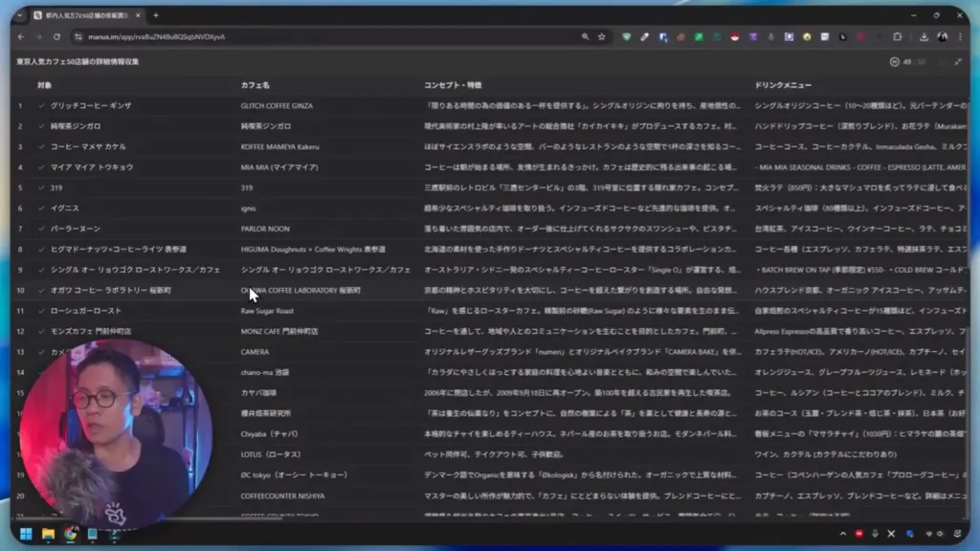Click the row 11 ローシュガーロースト target cell
The height and width of the screenshot is (551, 980).
tap(85, 311)
